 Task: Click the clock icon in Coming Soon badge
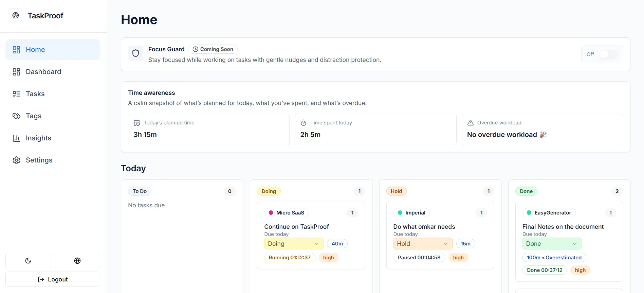click(196, 49)
